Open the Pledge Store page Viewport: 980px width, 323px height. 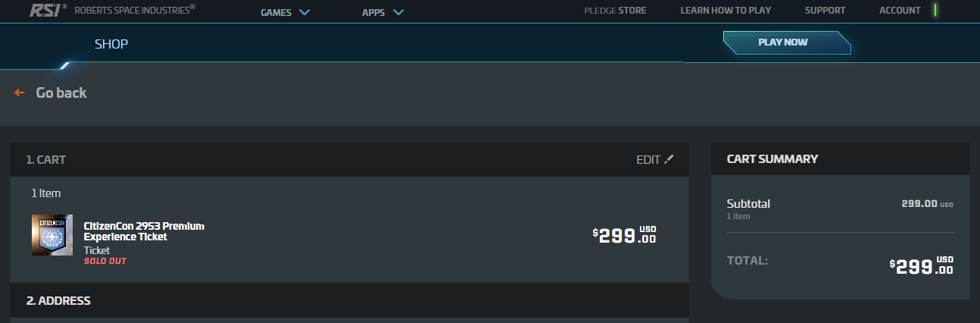(x=615, y=11)
